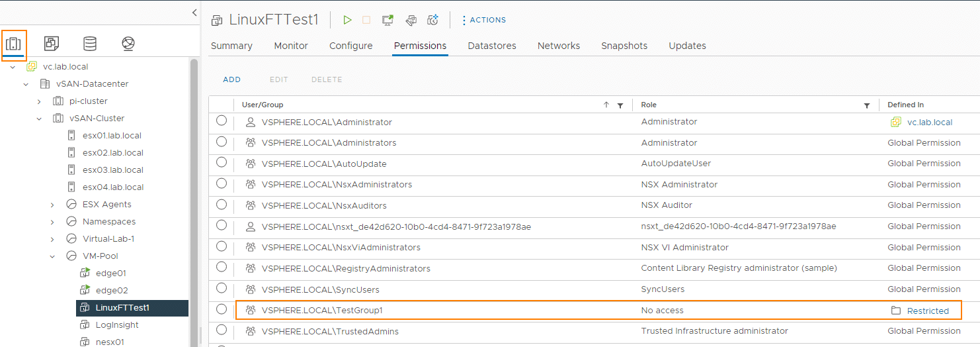The width and height of the screenshot is (980, 347).
Task: Open the vc.lab.local Defined In link
Action: [930, 123]
